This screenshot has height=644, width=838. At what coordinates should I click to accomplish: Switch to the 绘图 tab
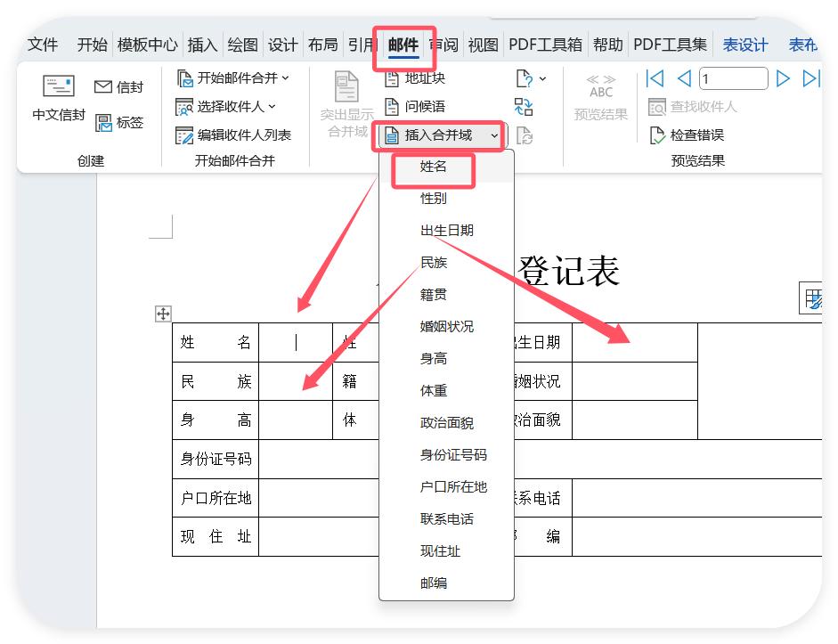click(x=242, y=45)
